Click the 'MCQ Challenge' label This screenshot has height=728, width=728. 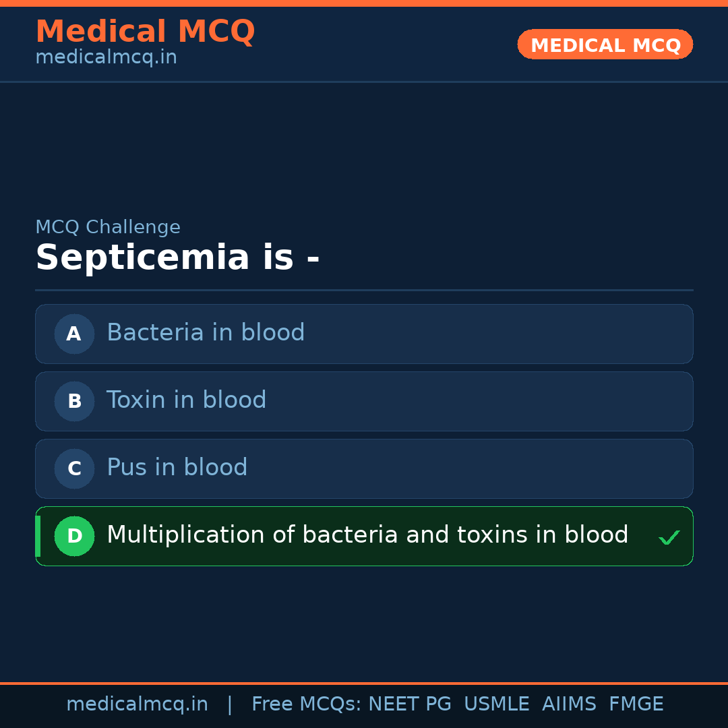(x=108, y=227)
